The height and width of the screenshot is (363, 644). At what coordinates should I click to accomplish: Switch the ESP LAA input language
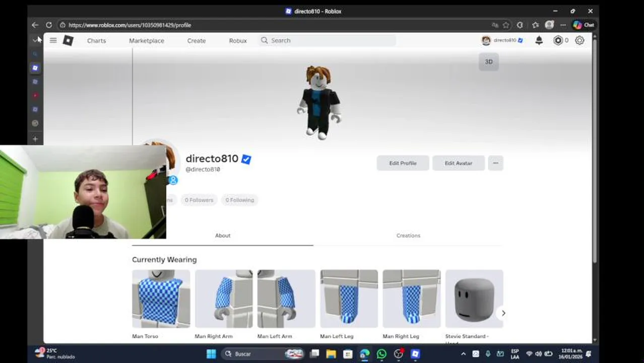coord(514,354)
